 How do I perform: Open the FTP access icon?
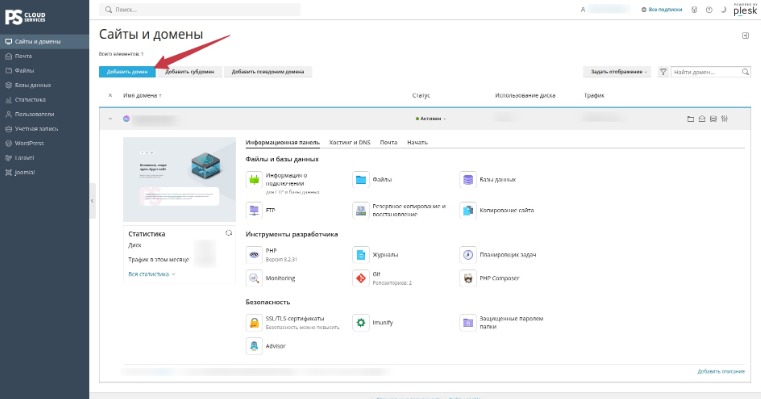click(254, 210)
